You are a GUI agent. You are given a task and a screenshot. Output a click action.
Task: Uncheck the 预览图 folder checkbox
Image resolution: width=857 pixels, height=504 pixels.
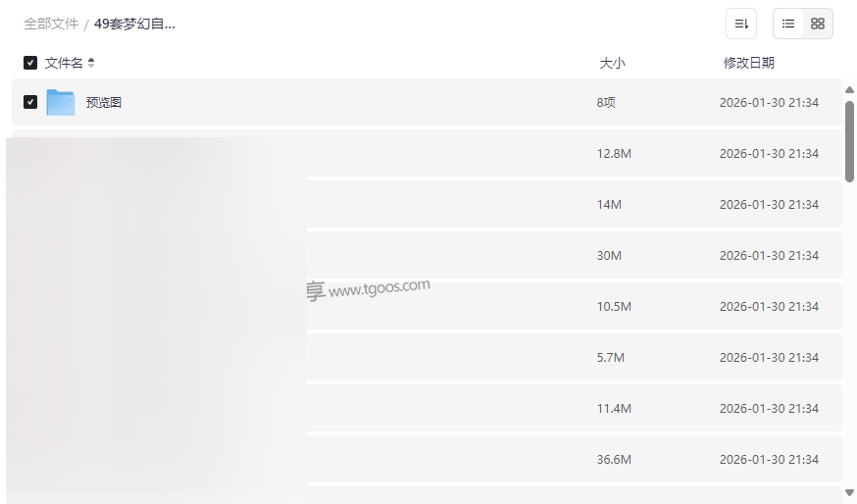pos(30,102)
